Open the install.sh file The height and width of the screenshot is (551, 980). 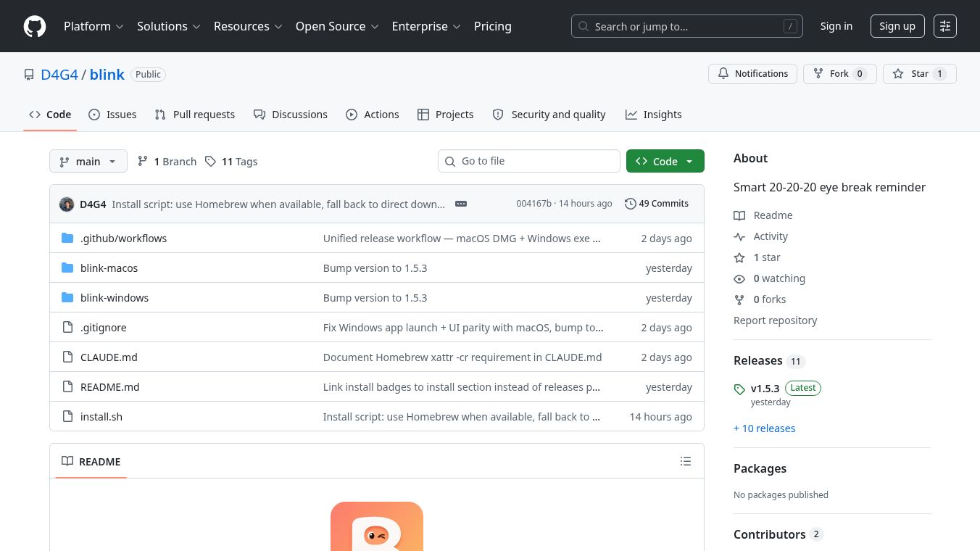[x=101, y=417]
